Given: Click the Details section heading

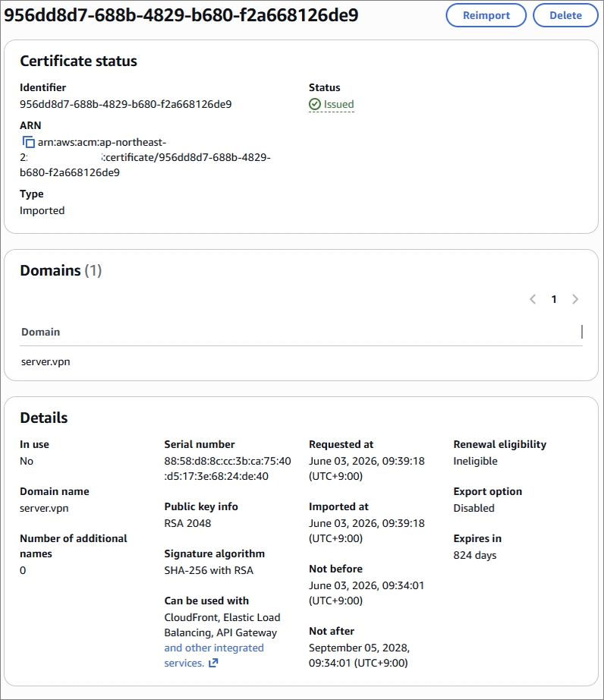Looking at the screenshot, I should pyautogui.click(x=44, y=418).
